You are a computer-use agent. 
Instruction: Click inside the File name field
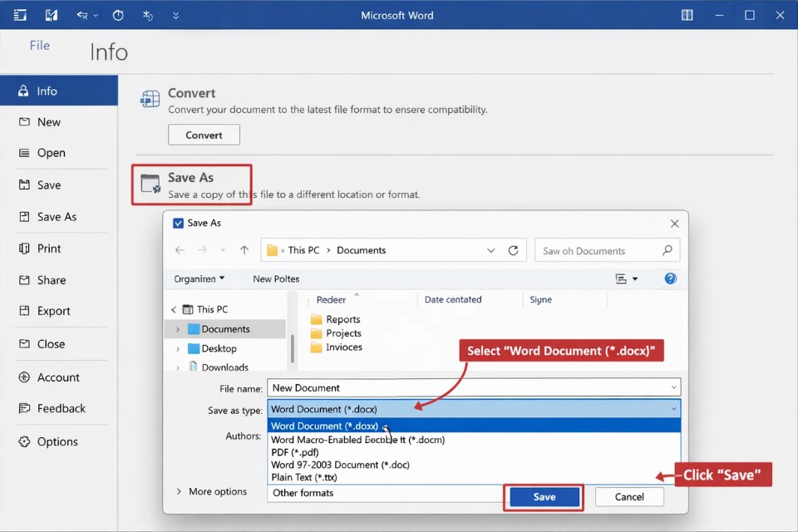point(416,387)
